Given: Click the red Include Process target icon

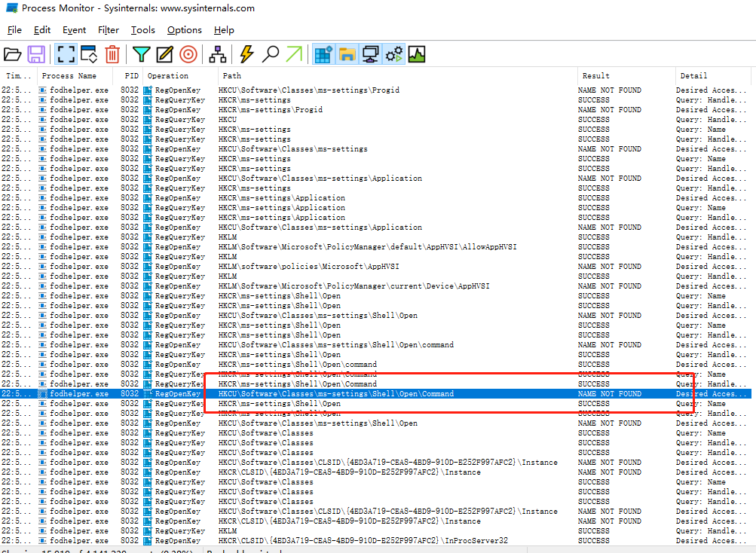Looking at the screenshot, I should coord(188,54).
